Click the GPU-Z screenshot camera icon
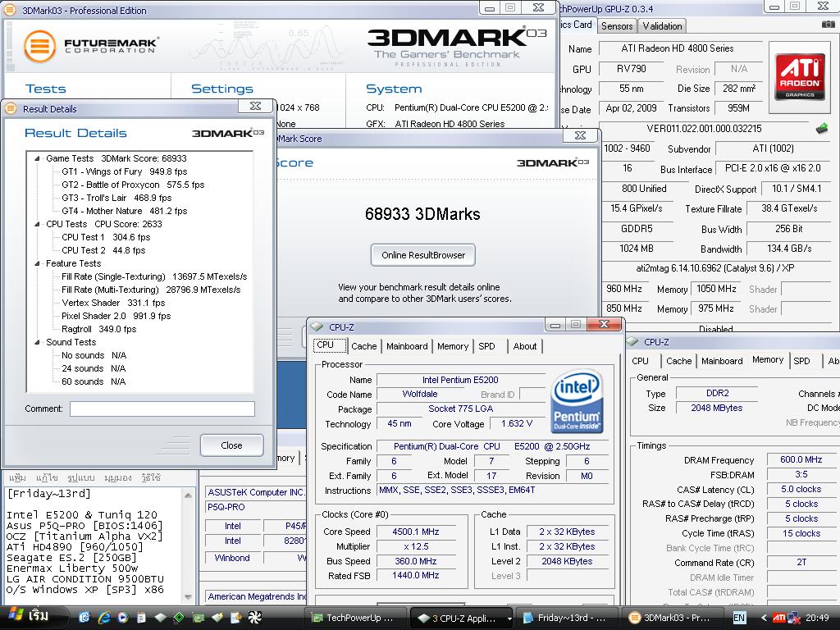The width and height of the screenshot is (840, 630). [x=828, y=25]
